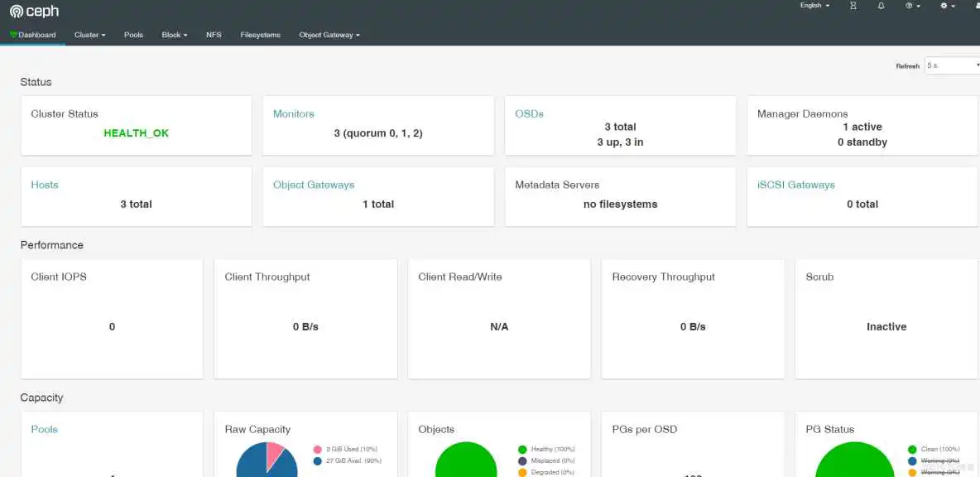Click '3 (quorum 0, 1, 2)' text

(378, 133)
